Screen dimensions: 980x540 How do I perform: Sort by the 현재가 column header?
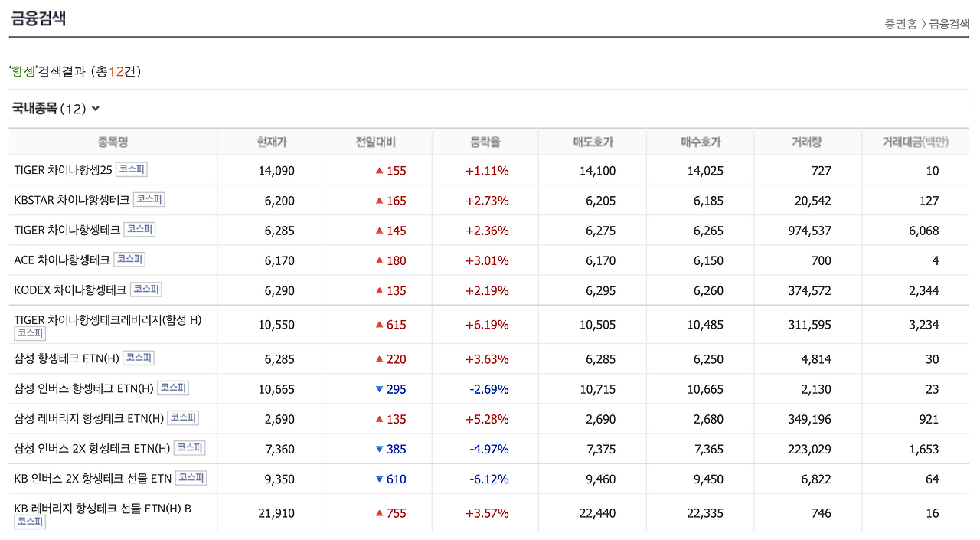pyautogui.click(x=271, y=141)
